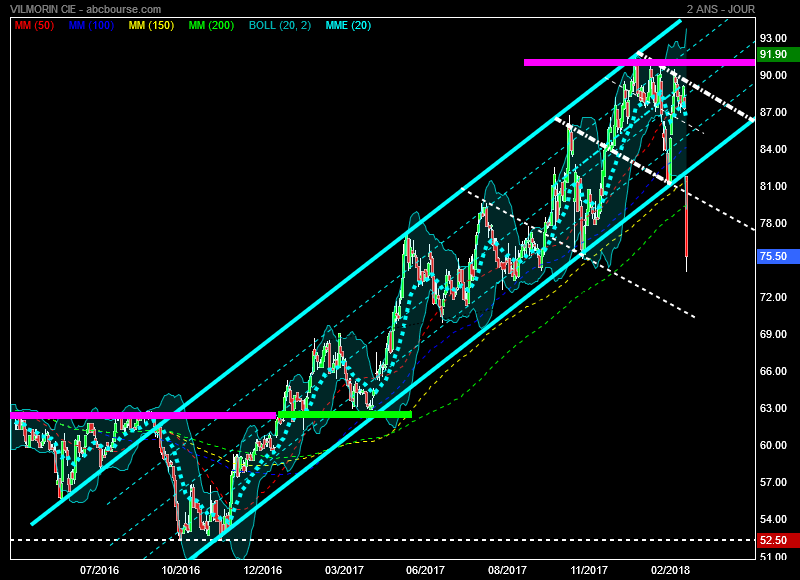Viewport: 800px width, 580px height.
Task: Click the blue 75.50 current price tag
Action: pyautogui.click(x=778, y=256)
